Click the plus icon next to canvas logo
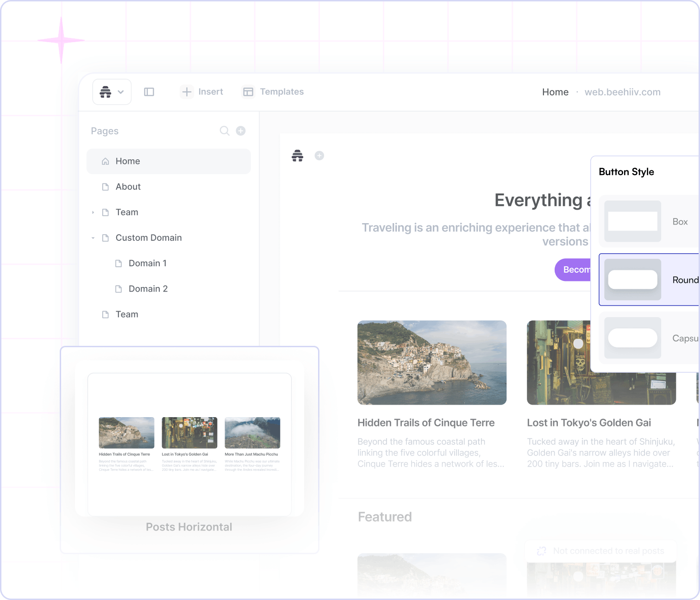Viewport: 700px width, 600px height. coord(319,156)
